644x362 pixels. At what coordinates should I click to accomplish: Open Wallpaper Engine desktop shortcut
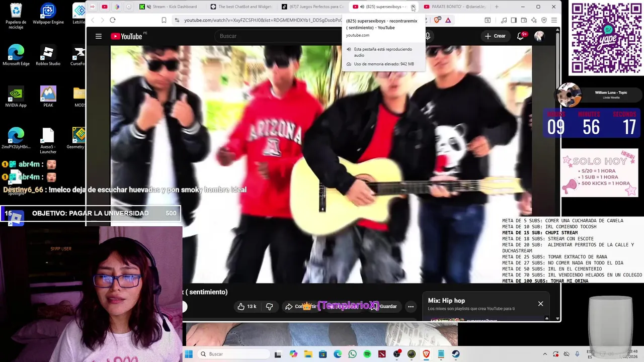(48, 14)
